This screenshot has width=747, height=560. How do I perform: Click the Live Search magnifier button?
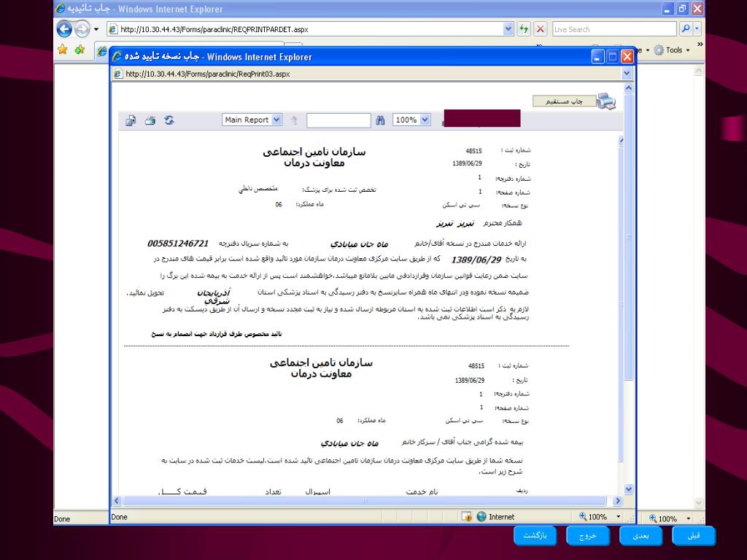(x=685, y=29)
